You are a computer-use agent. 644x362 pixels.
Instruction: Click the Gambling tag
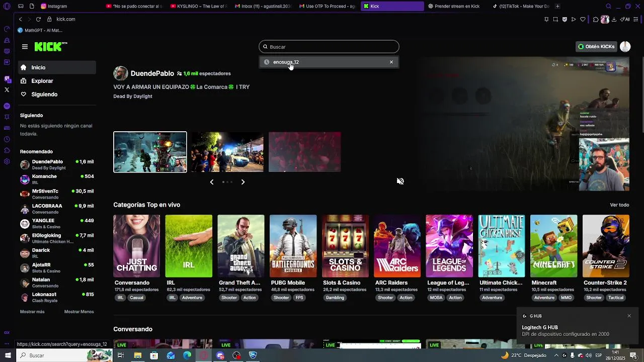(335, 298)
